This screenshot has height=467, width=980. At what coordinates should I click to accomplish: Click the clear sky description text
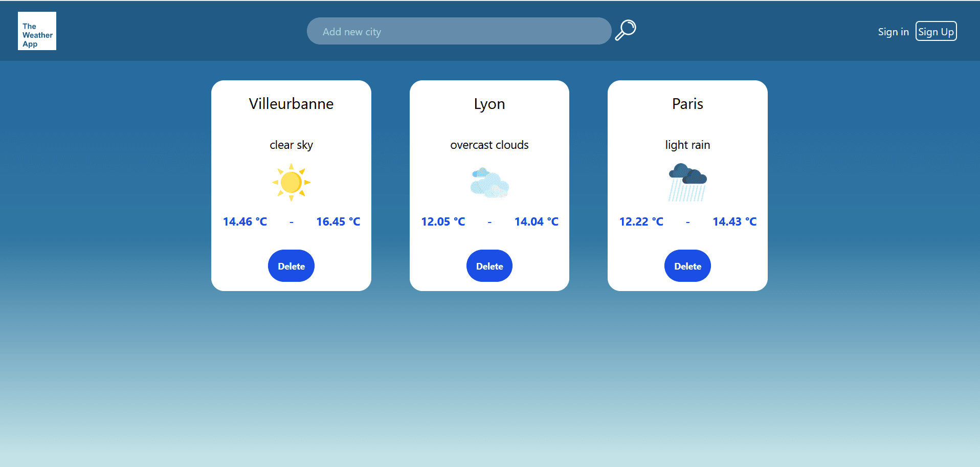point(291,145)
